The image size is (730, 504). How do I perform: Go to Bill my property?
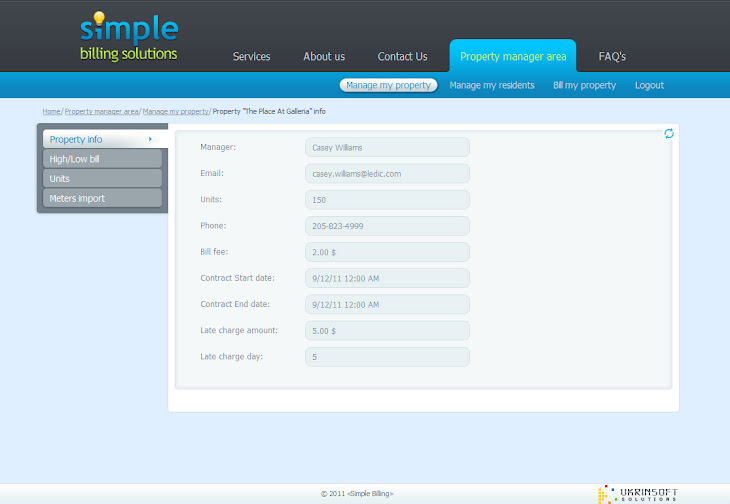(584, 85)
